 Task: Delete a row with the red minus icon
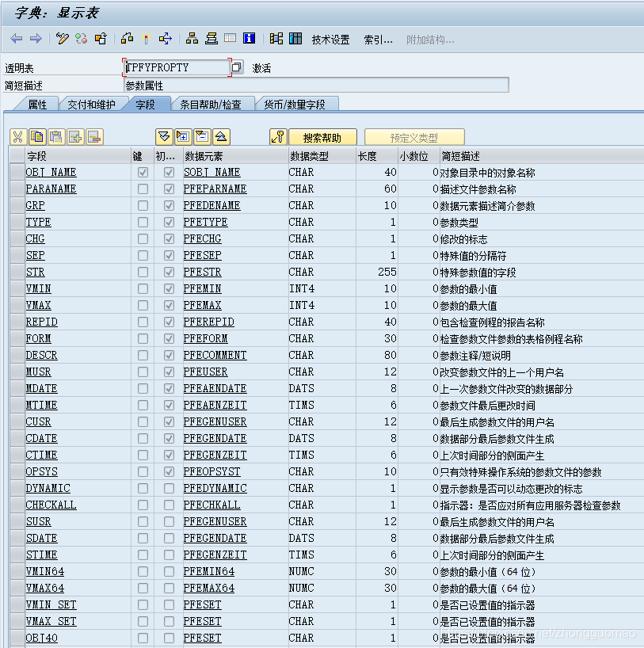pos(94,137)
